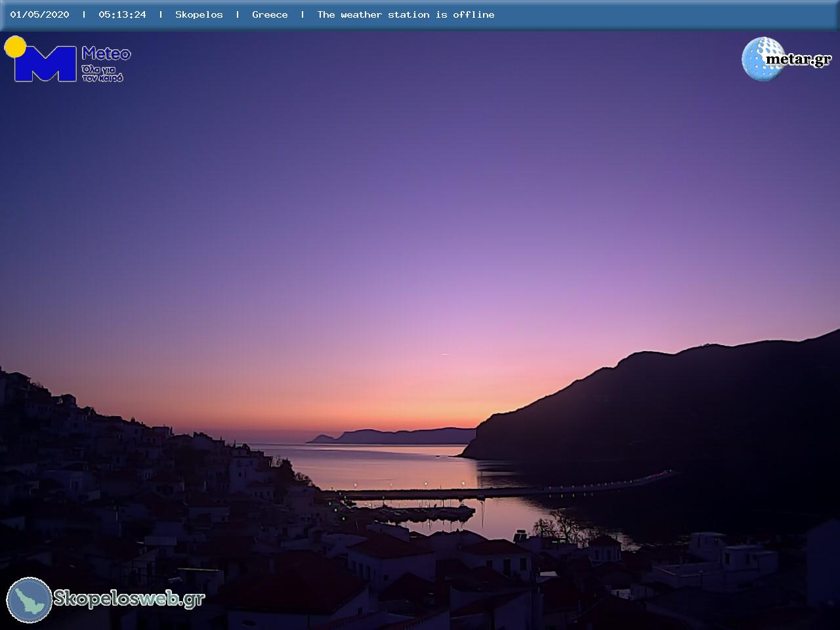This screenshot has width=840, height=630.
Task: Click the Skopelosweb.gr text
Action: click(129, 598)
